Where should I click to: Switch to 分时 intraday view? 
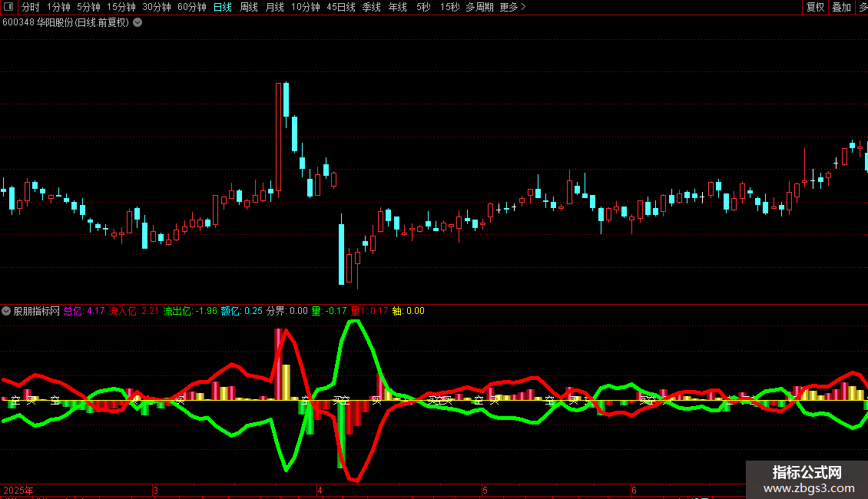[31, 7]
